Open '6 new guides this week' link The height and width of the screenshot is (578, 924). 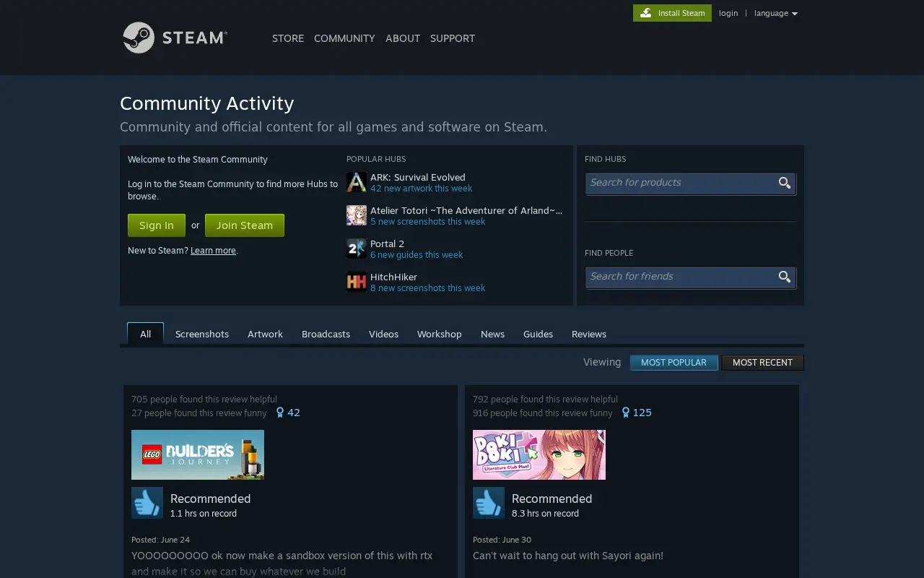point(417,255)
